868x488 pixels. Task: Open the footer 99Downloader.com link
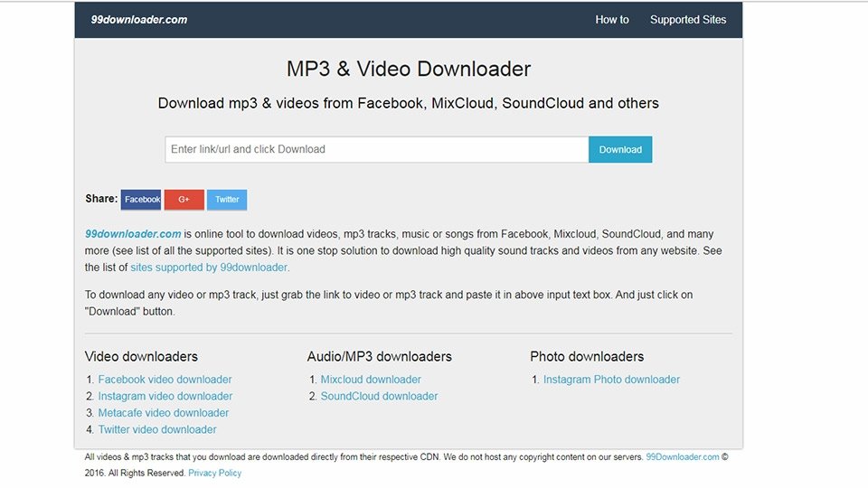(x=683, y=457)
